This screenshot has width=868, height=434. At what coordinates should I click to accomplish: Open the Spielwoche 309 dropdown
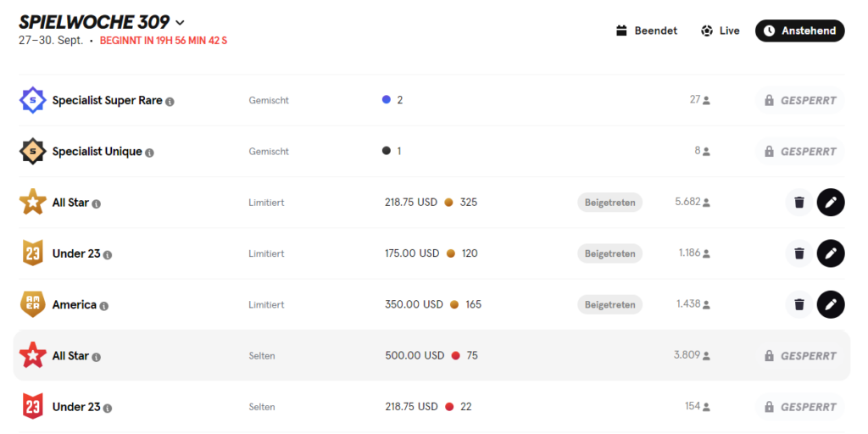pos(180,23)
